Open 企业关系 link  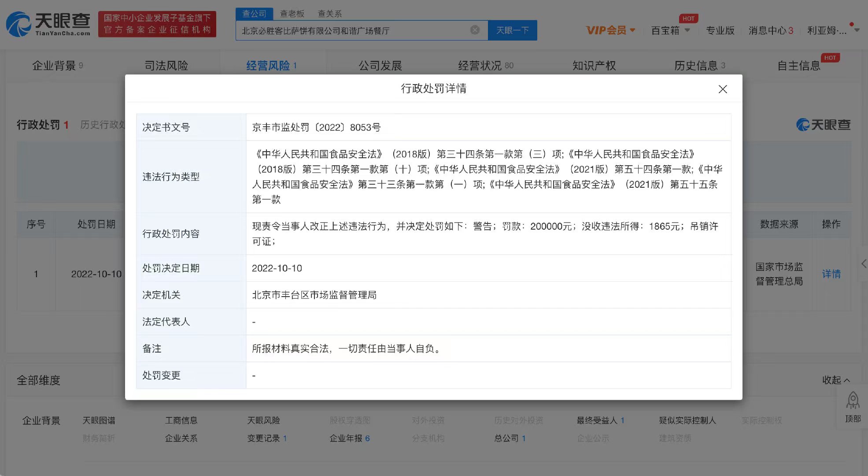181,438
